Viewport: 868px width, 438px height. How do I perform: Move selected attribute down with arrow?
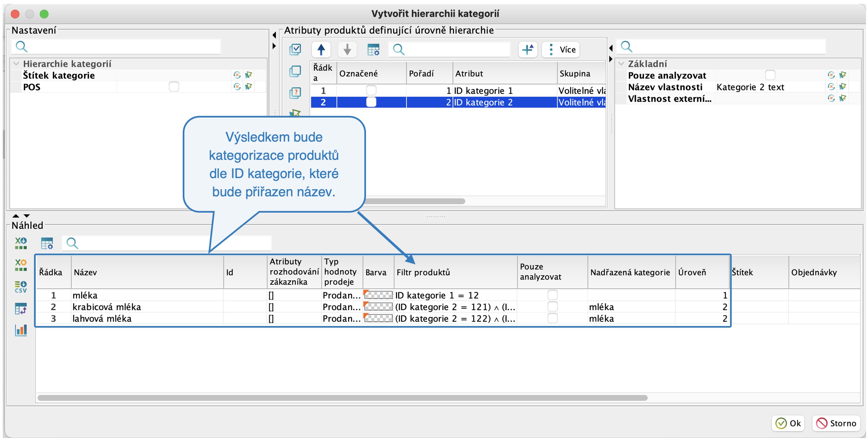pyautogui.click(x=347, y=49)
